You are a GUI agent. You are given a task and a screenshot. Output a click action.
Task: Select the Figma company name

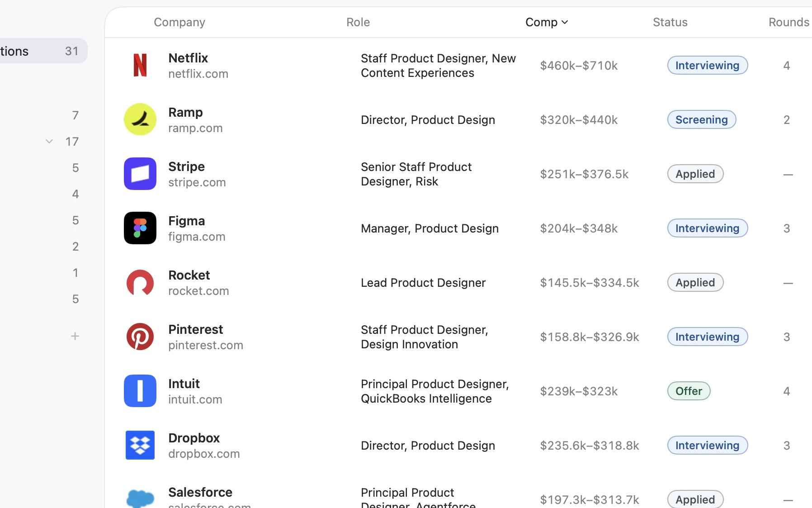click(186, 221)
